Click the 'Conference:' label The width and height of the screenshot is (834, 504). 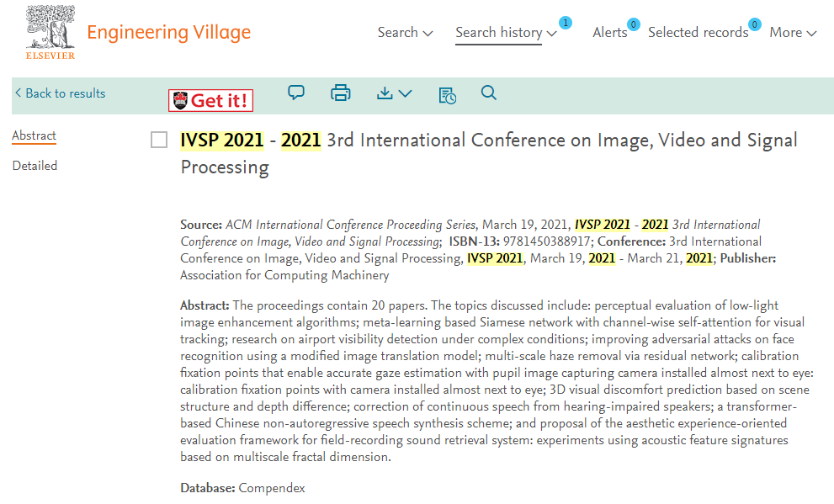pyautogui.click(x=631, y=241)
